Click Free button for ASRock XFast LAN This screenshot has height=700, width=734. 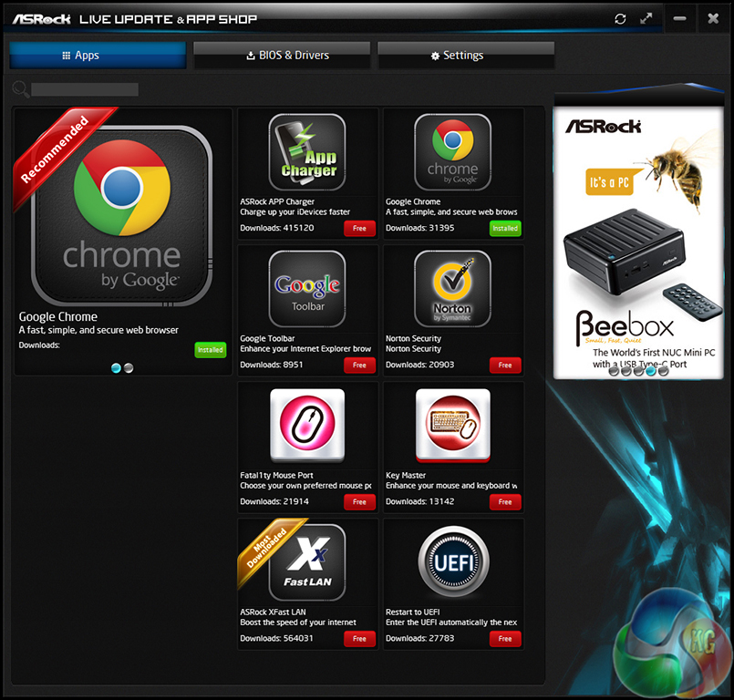pyautogui.click(x=359, y=639)
